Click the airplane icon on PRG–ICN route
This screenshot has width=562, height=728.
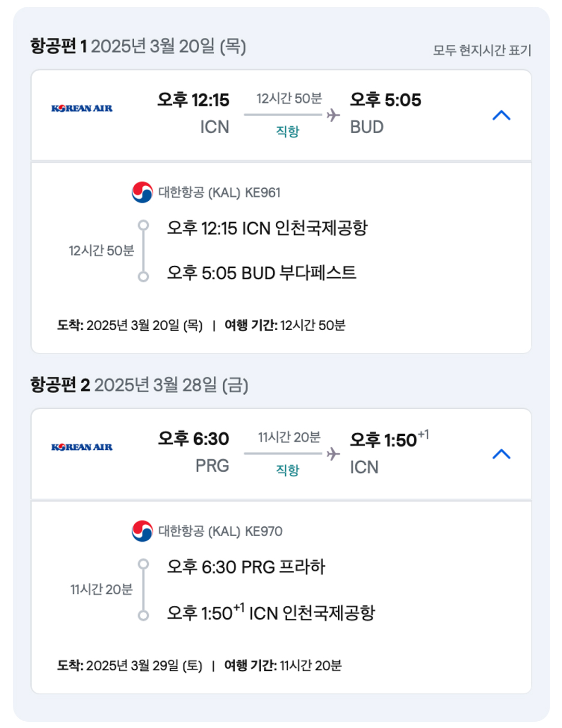(333, 453)
